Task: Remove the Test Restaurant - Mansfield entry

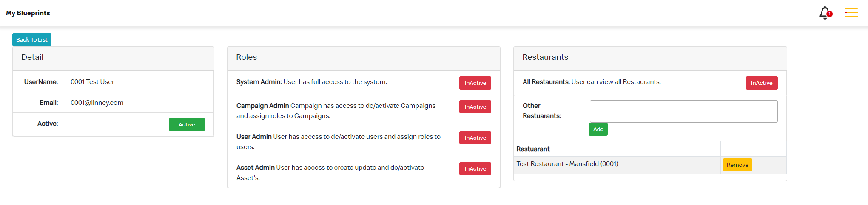Action: click(x=737, y=165)
